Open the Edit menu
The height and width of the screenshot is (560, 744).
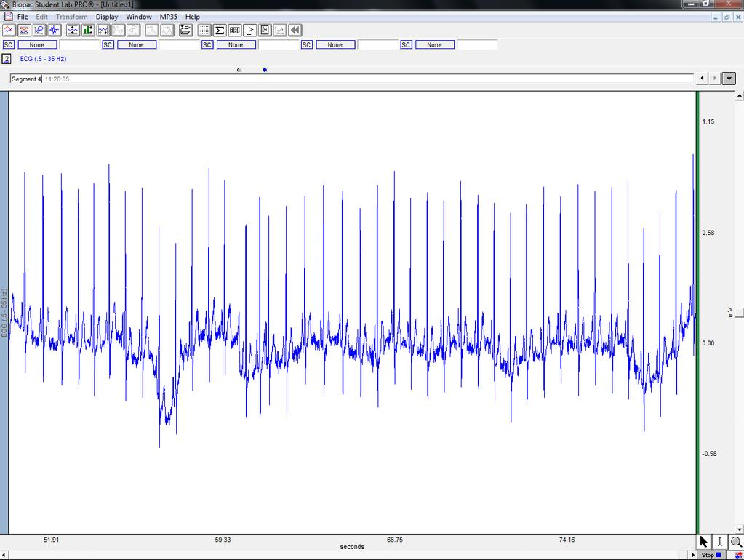41,17
